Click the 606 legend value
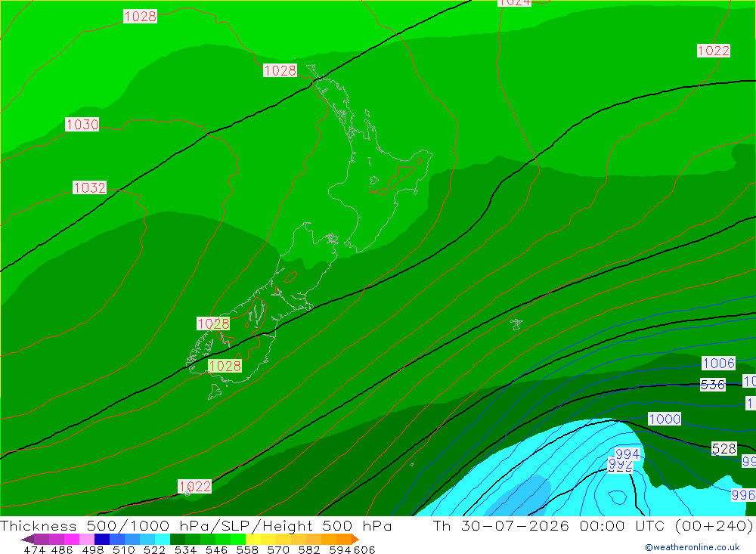This screenshot has height=554, width=756. tap(364, 549)
